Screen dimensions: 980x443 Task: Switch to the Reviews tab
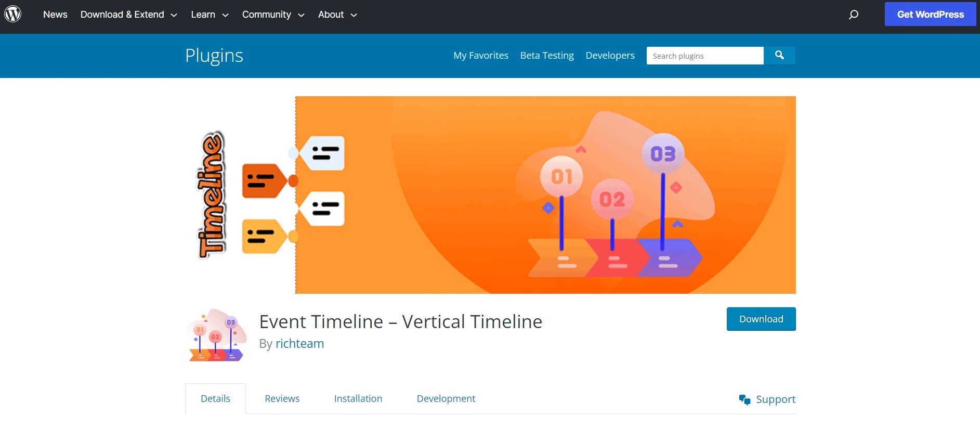(282, 398)
